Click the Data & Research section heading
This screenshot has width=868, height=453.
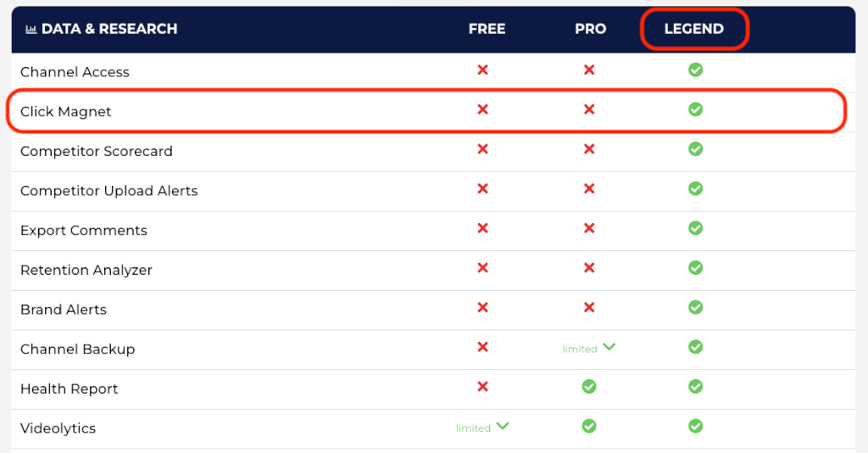(x=109, y=29)
